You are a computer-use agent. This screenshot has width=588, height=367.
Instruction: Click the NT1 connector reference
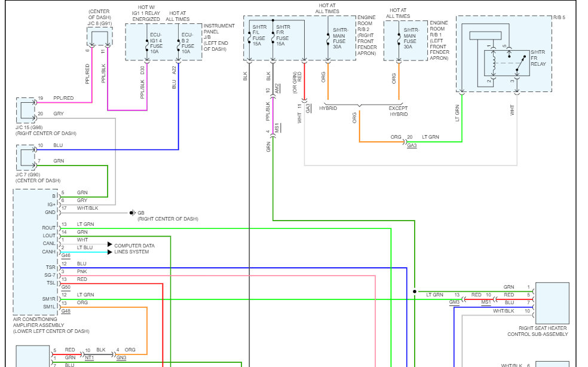(89, 357)
